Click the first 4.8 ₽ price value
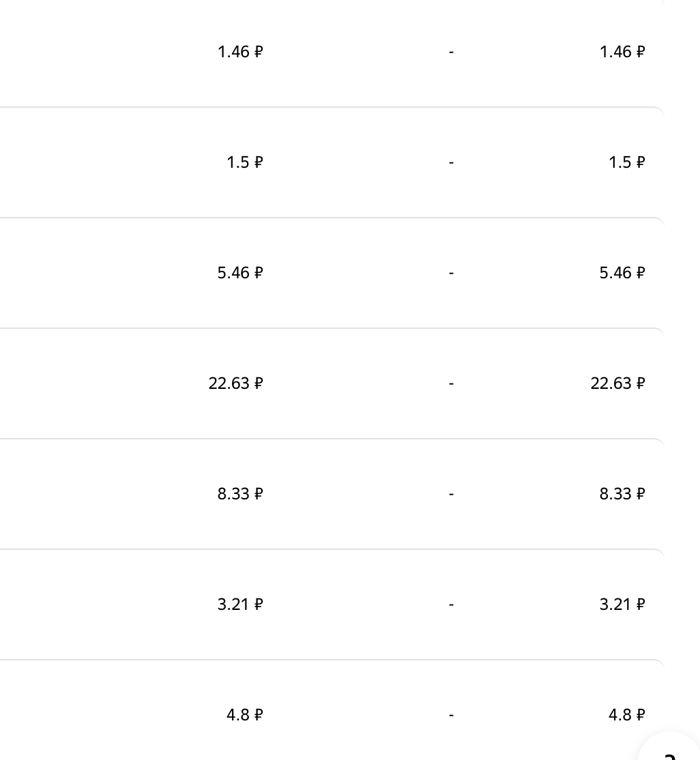The width and height of the screenshot is (700, 760). 244,715
